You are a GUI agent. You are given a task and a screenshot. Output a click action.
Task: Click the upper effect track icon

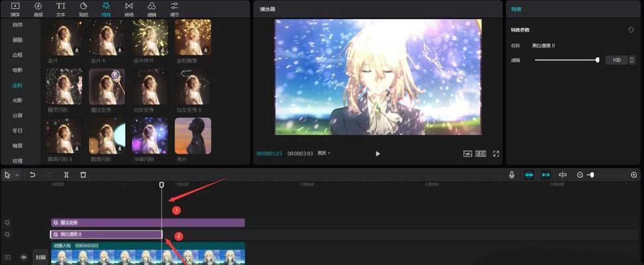click(x=7, y=223)
